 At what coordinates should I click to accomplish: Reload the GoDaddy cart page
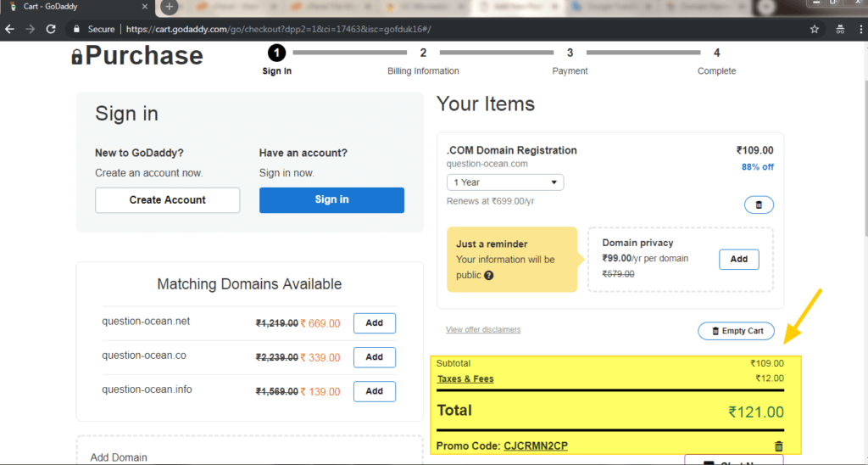[51, 30]
